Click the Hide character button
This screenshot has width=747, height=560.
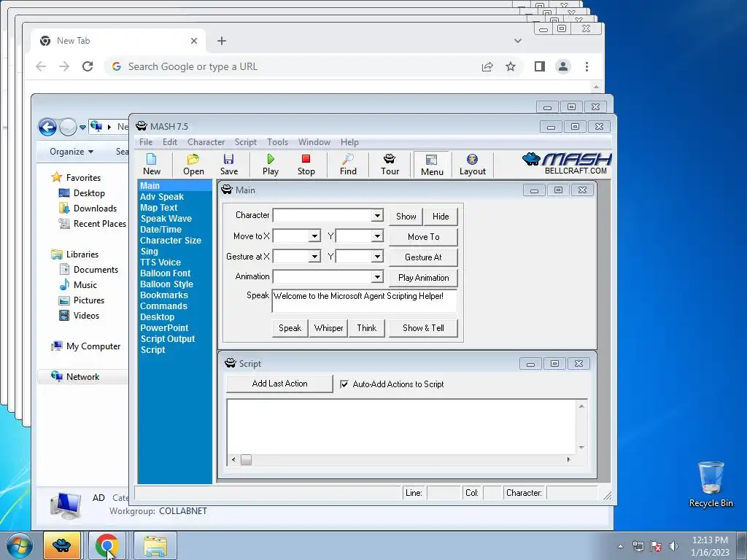(x=441, y=216)
